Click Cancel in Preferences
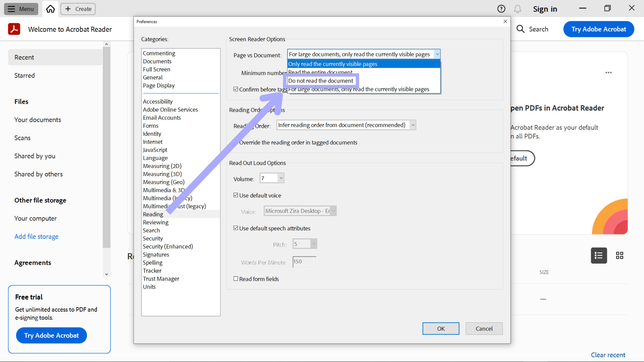 [484, 328]
